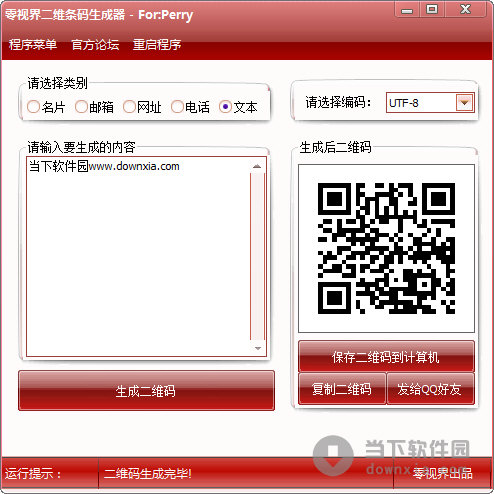
Task: Click the 保存二维码到计算机 button
Action: point(386,356)
